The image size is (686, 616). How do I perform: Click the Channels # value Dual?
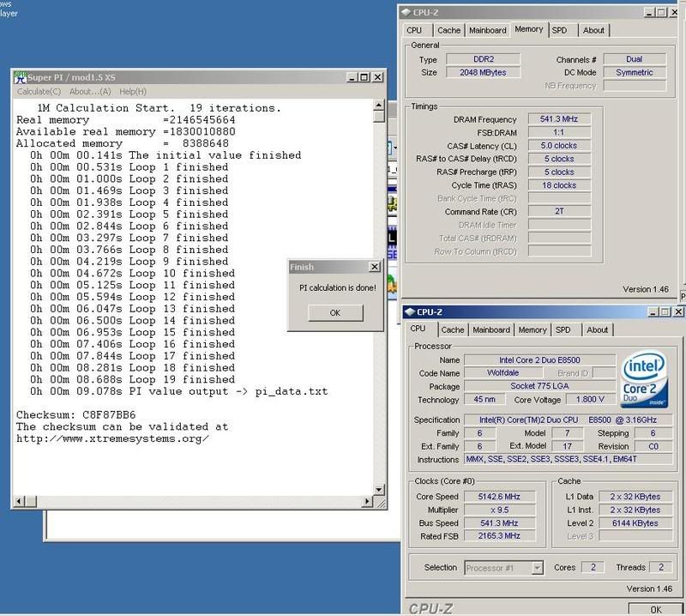coord(635,59)
